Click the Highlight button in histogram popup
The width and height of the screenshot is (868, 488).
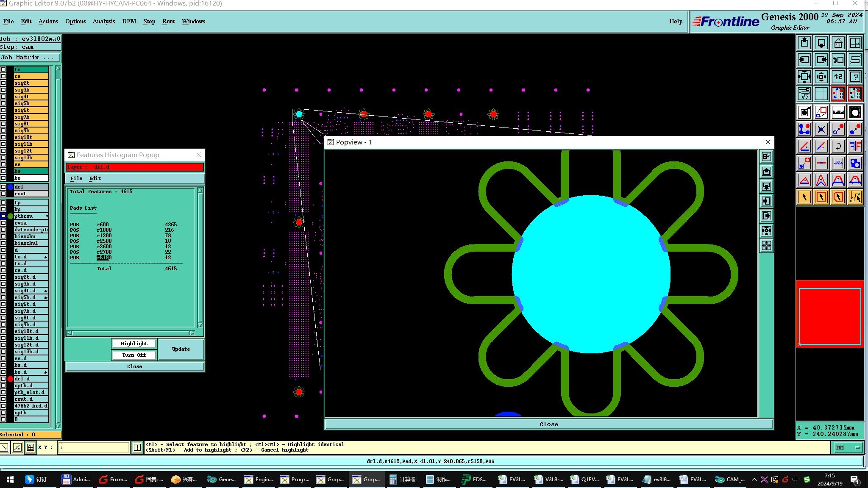[134, 344]
